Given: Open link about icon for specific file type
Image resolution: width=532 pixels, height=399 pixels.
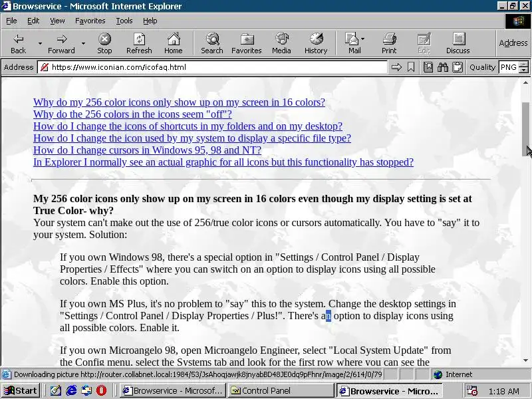Looking at the screenshot, I should click(x=192, y=138).
